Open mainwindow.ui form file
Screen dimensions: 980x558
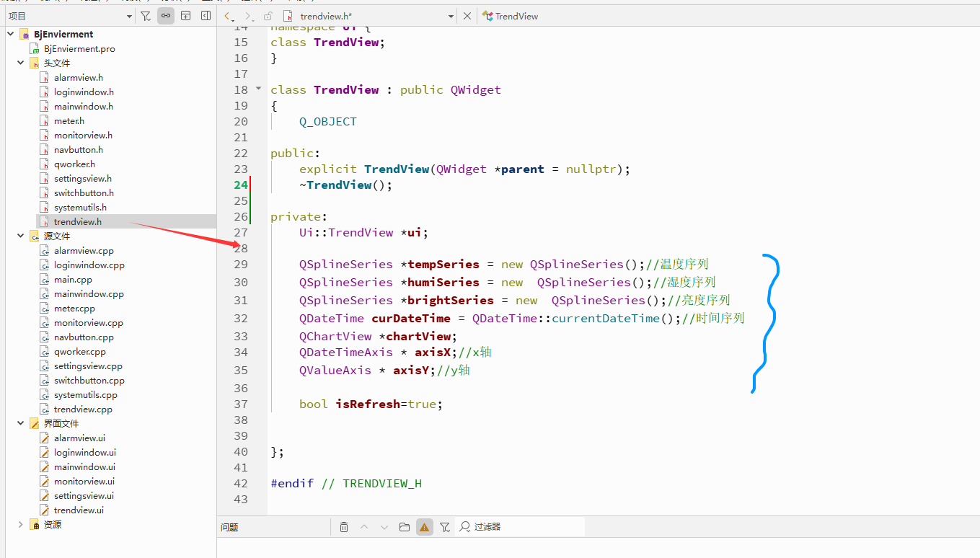coord(84,466)
